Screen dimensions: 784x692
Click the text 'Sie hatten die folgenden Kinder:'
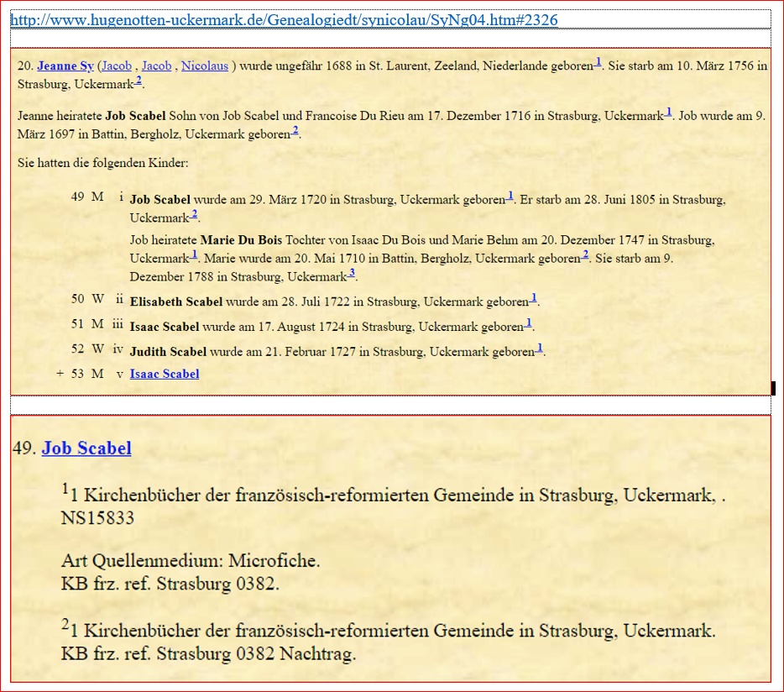click(x=103, y=163)
